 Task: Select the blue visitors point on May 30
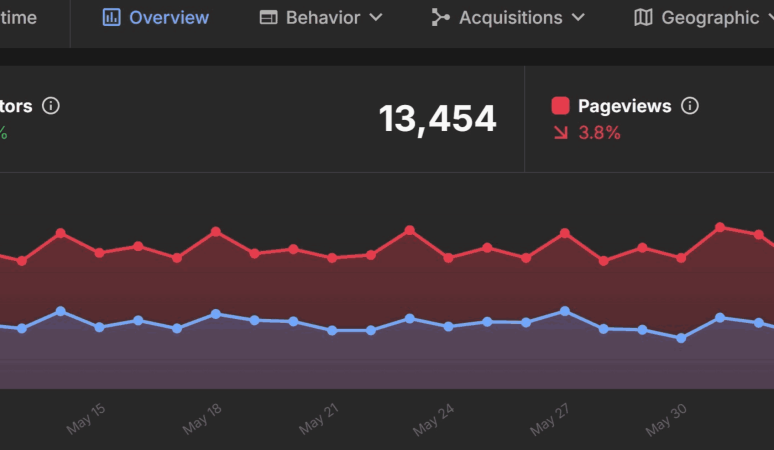[x=681, y=338]
